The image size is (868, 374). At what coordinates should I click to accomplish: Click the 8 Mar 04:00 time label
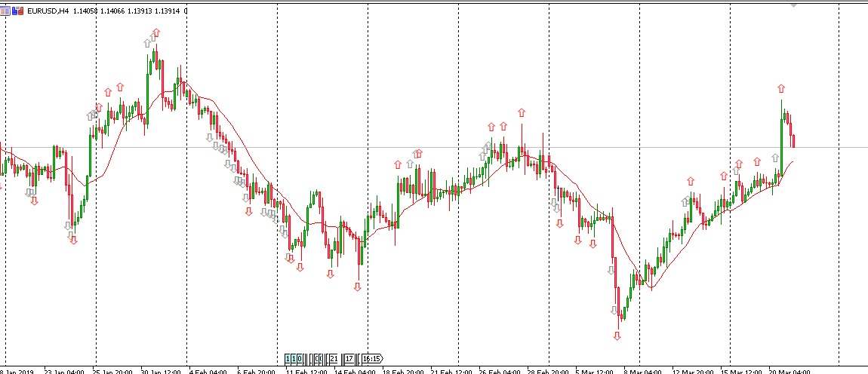pos(642,371)
